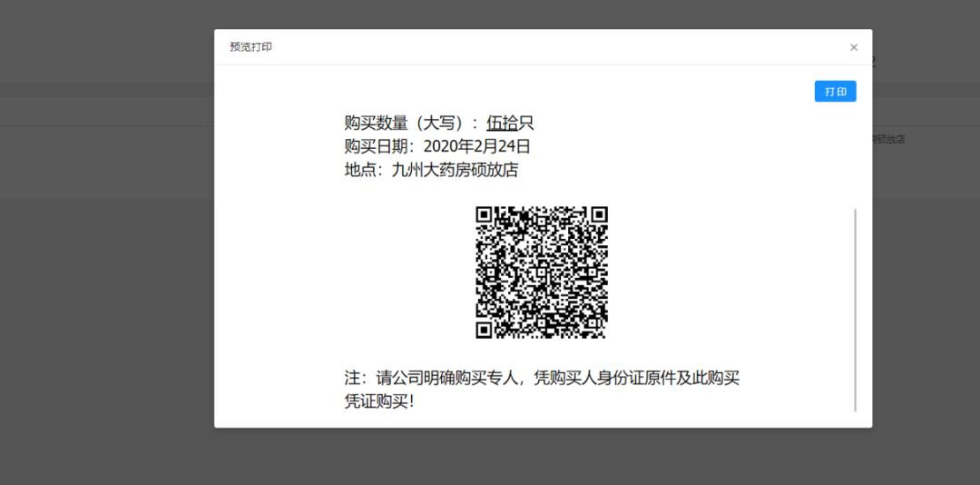Click the 预览打印 dialog title
The image size is (980, 485).
pos(250,47)
